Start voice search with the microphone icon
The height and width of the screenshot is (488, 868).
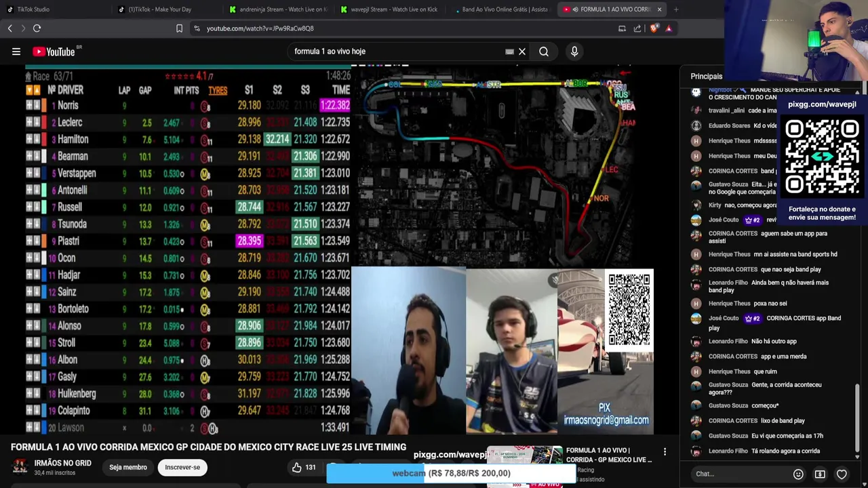pyautogui.click(x=574, y=52)
